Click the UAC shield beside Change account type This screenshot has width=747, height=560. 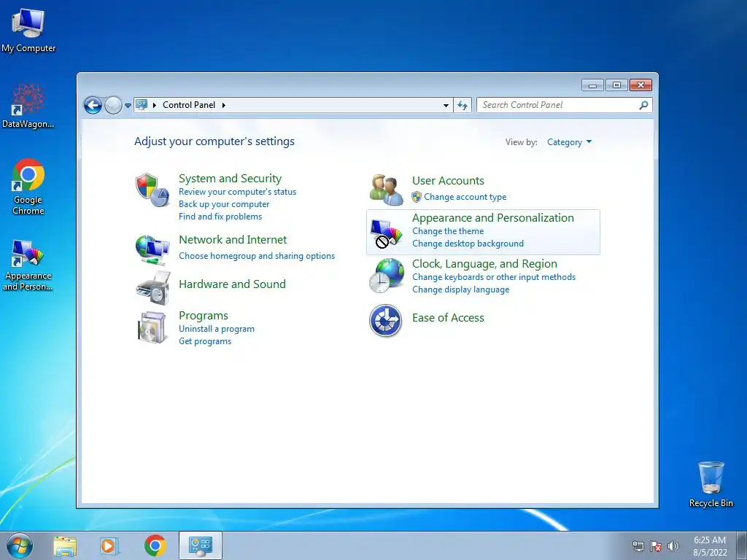[x=417, y=197]
